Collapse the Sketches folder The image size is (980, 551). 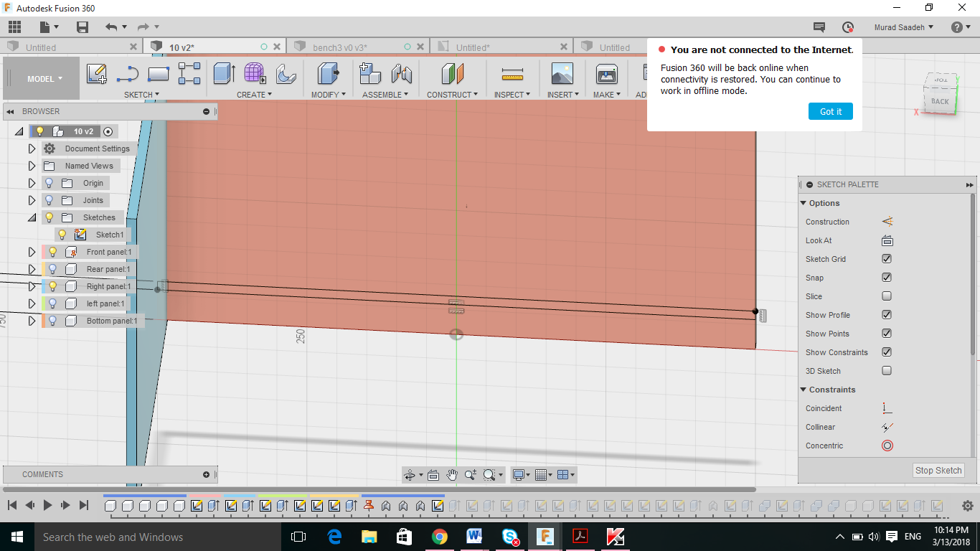(x=32, y=217)
